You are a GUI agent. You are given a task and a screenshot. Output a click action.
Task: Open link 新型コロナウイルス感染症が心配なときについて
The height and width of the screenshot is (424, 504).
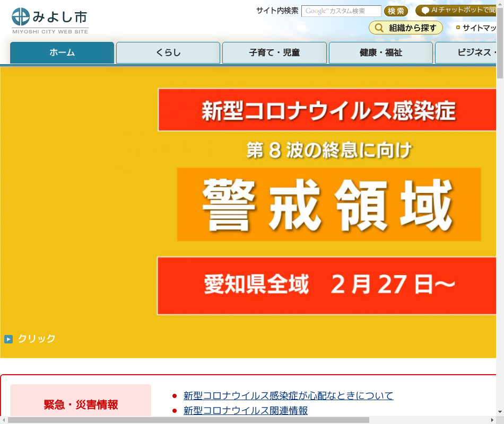coord(288,396)
